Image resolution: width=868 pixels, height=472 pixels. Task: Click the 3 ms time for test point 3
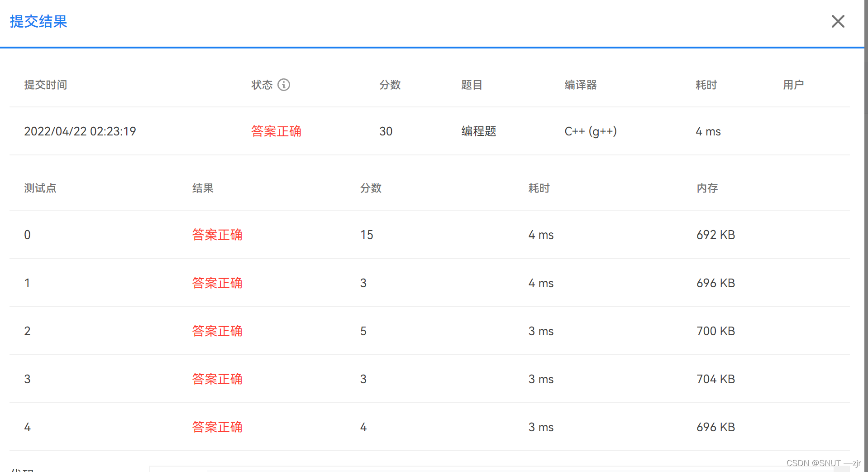(541, 379)
